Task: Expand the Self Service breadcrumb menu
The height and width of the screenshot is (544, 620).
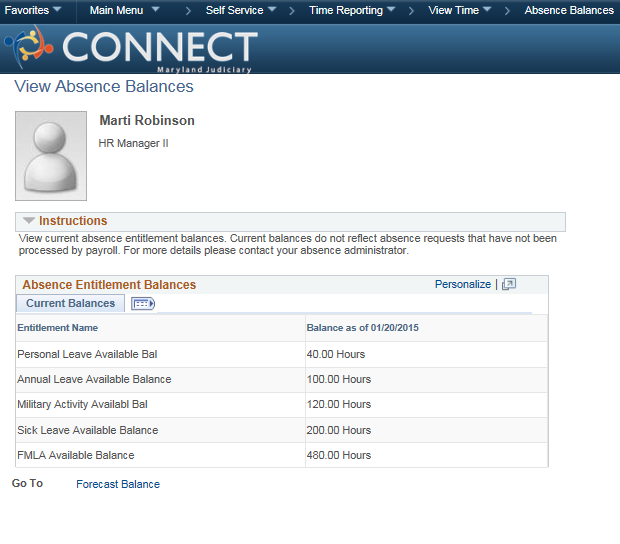Action: tap(241, 10)
